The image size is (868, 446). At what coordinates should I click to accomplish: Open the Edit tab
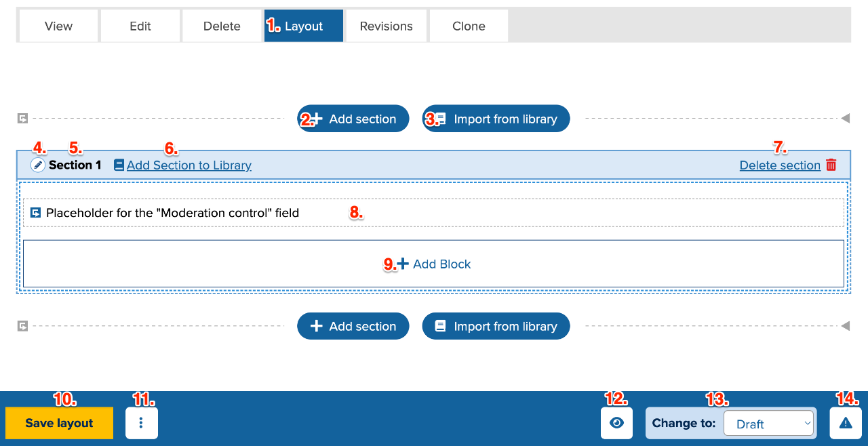[140, 26]
